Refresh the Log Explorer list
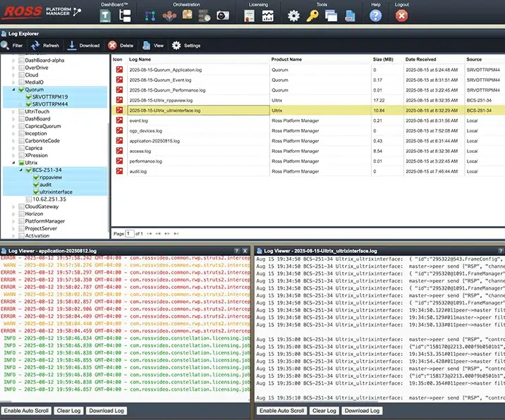Viewport: 505px width, 420px height. [45, 45]
